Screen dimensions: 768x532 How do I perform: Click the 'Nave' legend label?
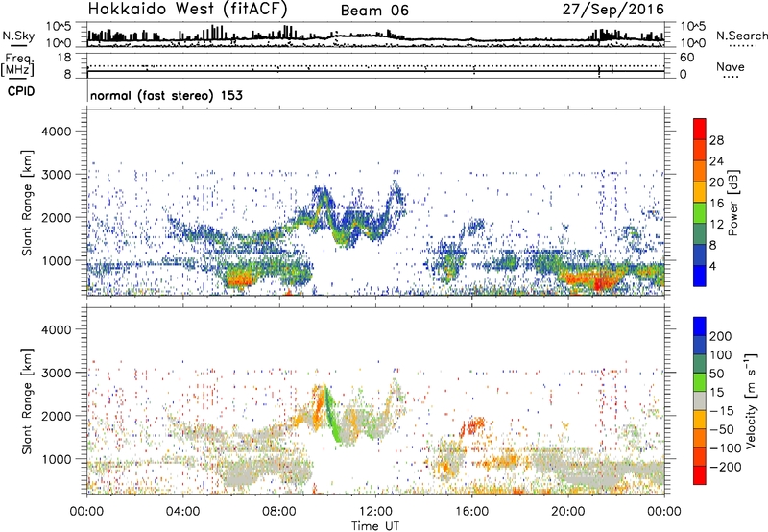(x=730, y=66)
